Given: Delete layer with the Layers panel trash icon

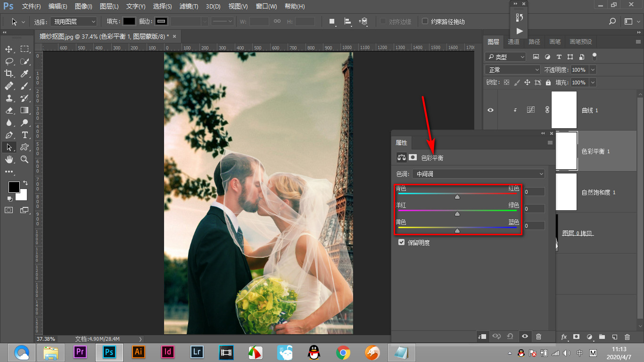Looking at the screenshot, I should point(627,337).
